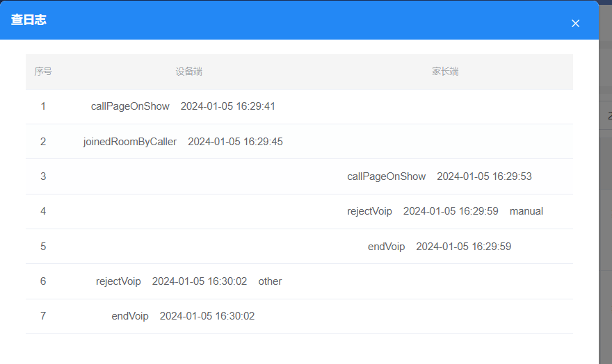Select the 家长端 column header
The width and height of the screenshot is (612, 364).
coord(445,72)
